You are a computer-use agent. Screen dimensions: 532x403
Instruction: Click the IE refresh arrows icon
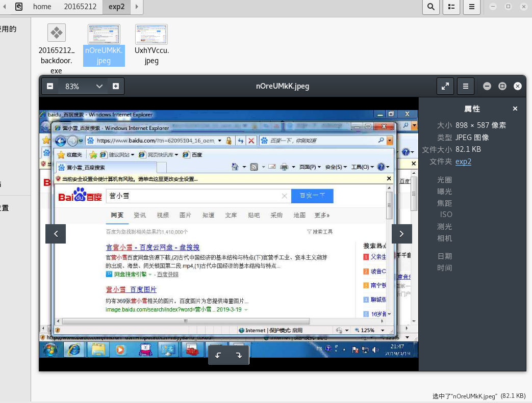tap(241, 141)
